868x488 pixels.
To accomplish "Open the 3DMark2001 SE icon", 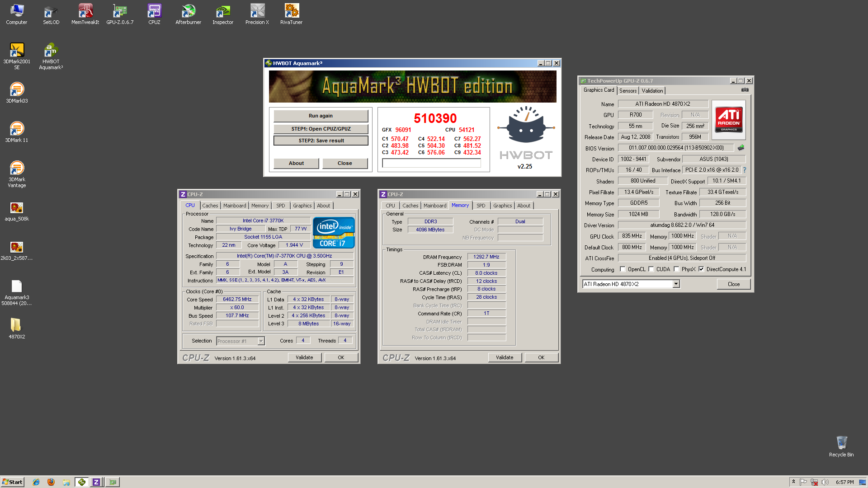I will coord(17,56).
